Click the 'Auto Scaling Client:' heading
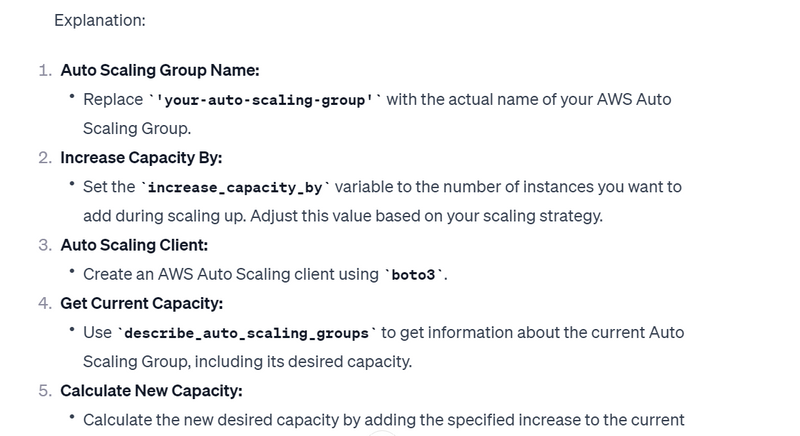Viewport: 800px width, 436px height. point(134,245)
